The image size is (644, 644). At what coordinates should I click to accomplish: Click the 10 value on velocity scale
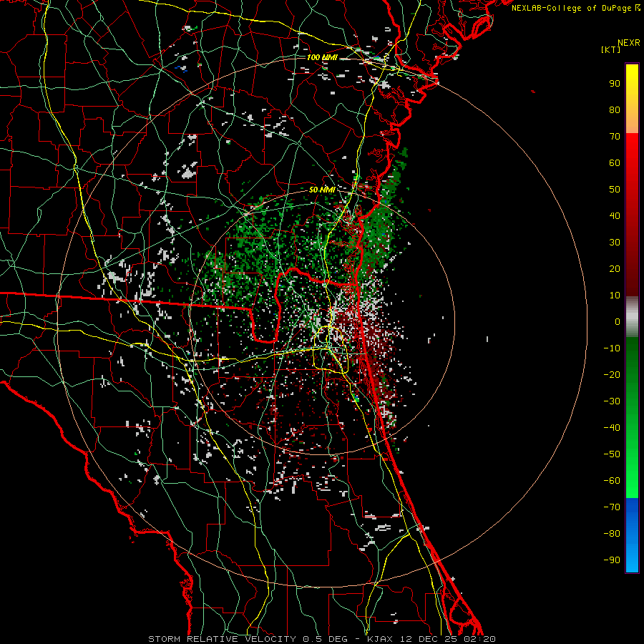(x=615, y=296)
